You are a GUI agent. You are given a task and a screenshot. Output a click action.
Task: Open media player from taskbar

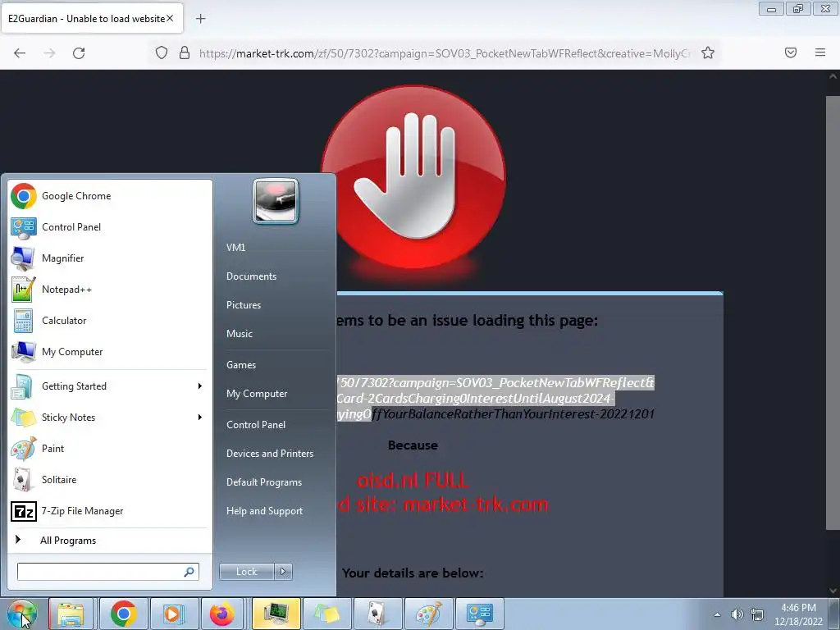174,614
